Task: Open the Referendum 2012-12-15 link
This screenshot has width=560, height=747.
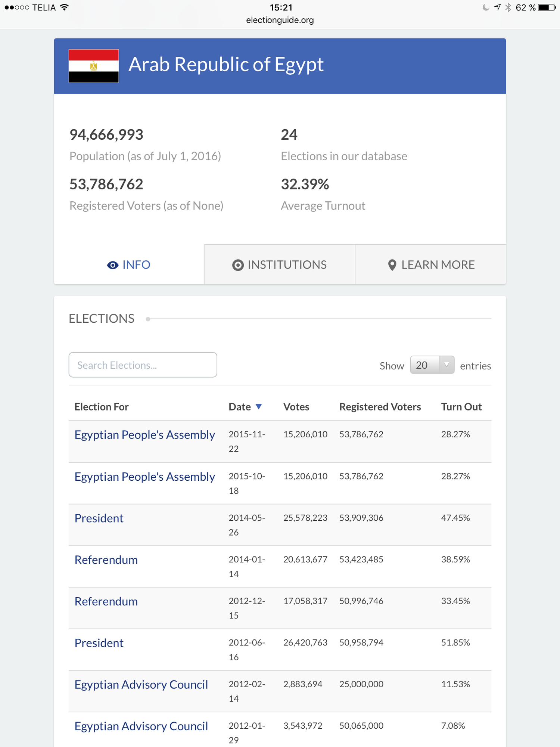Action: [x=106, y=601]
